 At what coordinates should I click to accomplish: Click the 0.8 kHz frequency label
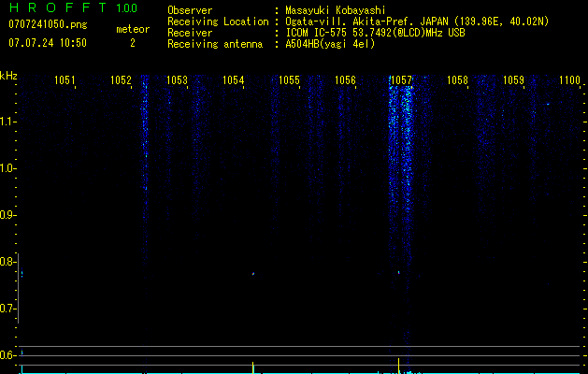coord(7,262)
